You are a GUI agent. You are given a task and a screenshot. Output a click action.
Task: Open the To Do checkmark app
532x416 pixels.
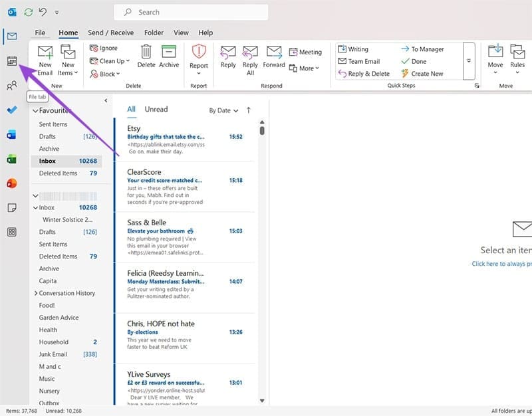click(12, 110)
